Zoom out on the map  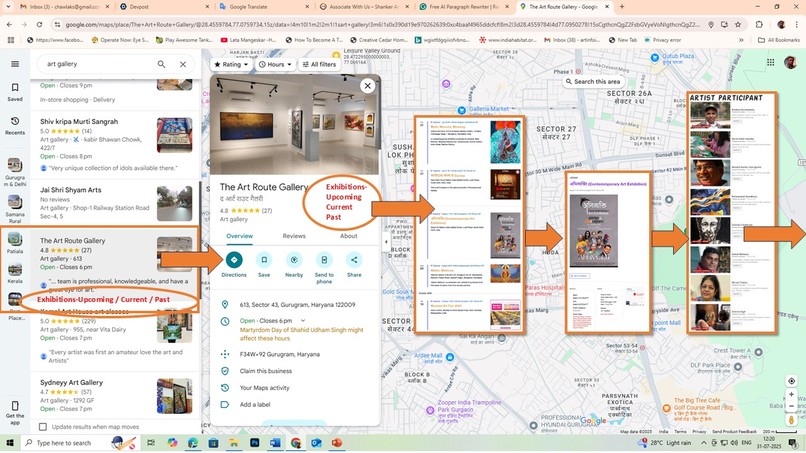click(x=792, y=406)
